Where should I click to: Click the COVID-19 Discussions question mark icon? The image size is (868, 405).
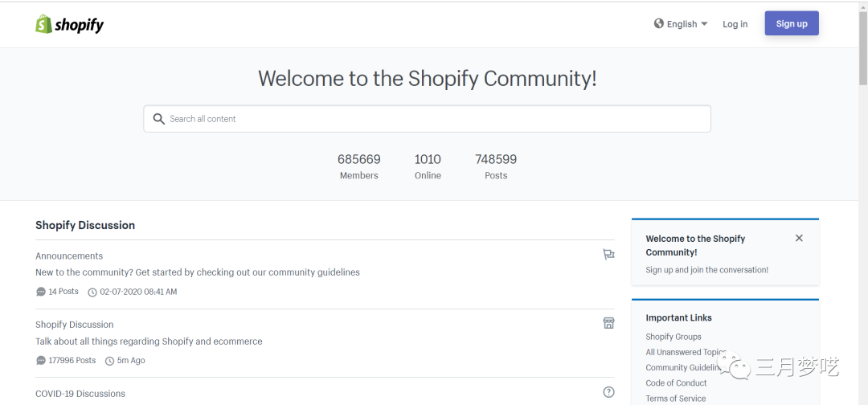pyautogui.click(x=608, y=392)
